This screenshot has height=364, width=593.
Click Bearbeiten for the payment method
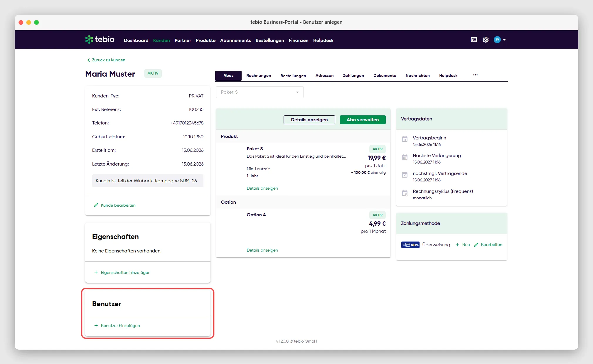(x=491, y=245)
